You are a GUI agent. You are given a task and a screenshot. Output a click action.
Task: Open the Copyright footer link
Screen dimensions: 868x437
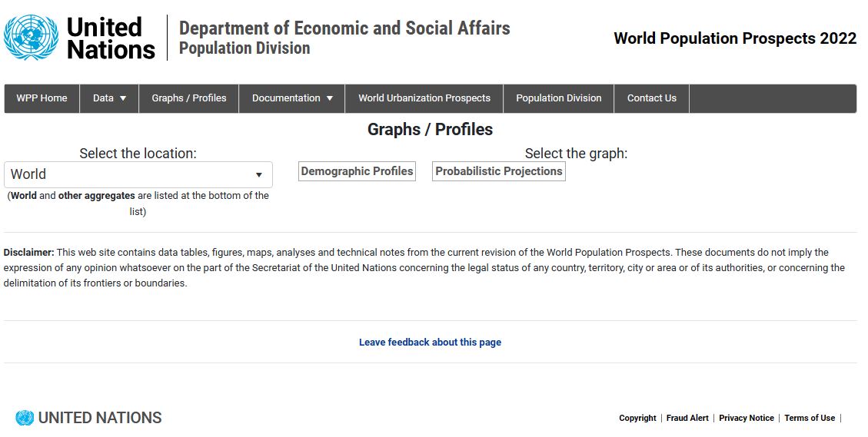(637, 419)
